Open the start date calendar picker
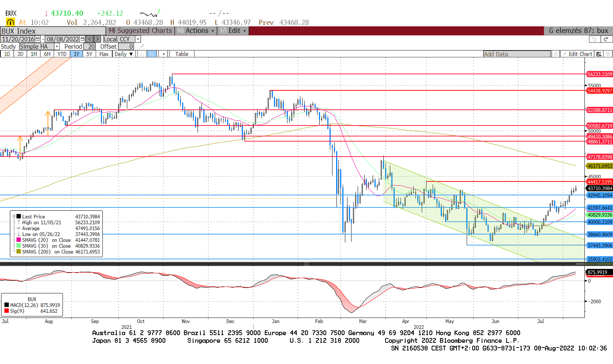Viewport: 613px width, 364px height. [x=38, y=39]
